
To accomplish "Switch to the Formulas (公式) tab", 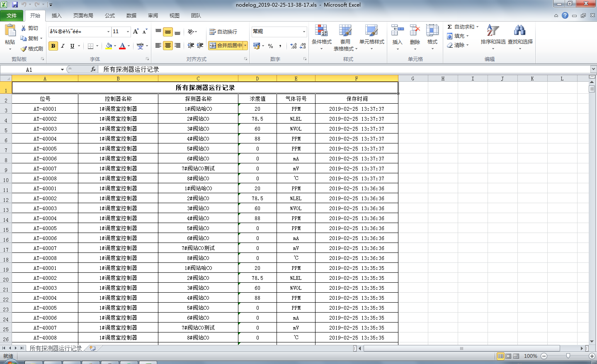I will (110, 16).
